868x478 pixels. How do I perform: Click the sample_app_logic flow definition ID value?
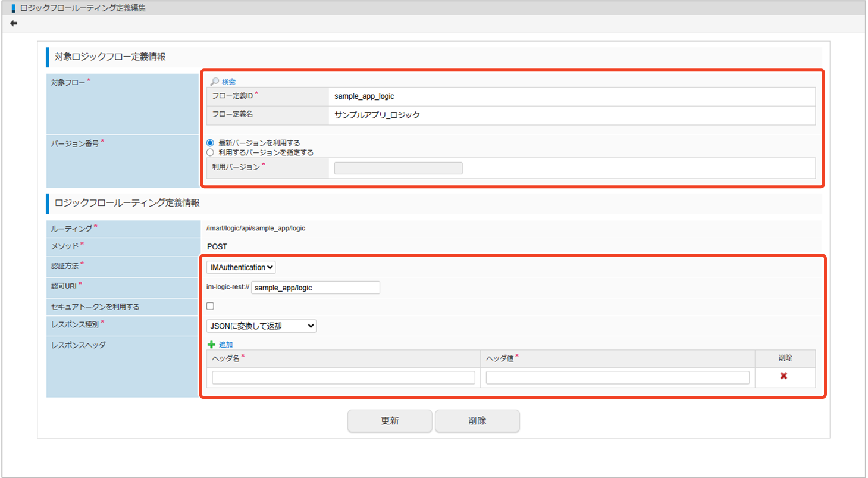(364, 96)
